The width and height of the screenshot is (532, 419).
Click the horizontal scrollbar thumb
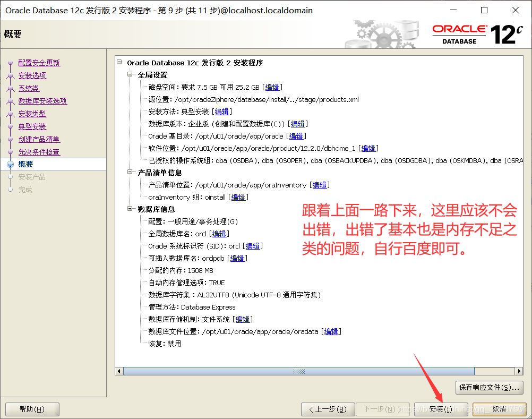click(299, 371)
